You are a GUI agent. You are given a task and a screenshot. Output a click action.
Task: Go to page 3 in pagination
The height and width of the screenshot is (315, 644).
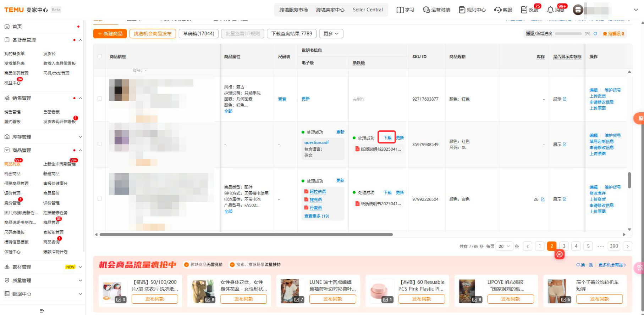tap(564, 246)
